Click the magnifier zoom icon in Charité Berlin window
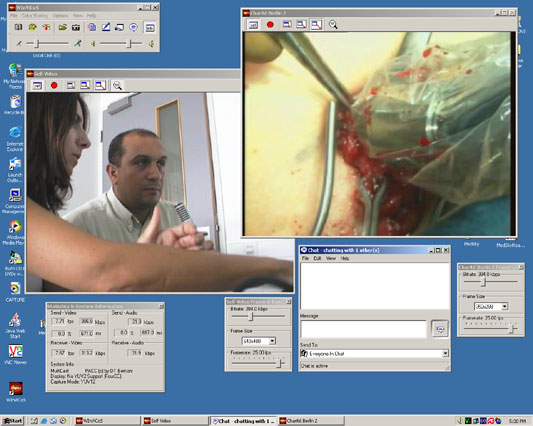 [333, 24]
